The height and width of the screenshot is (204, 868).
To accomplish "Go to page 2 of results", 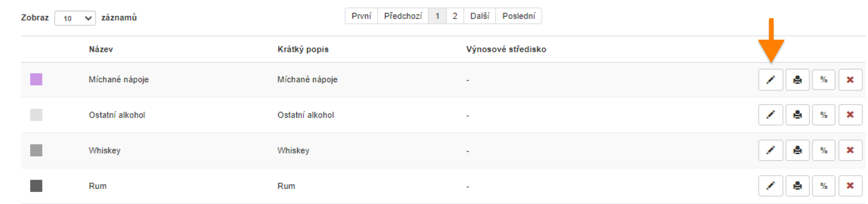I will point(455,16).
